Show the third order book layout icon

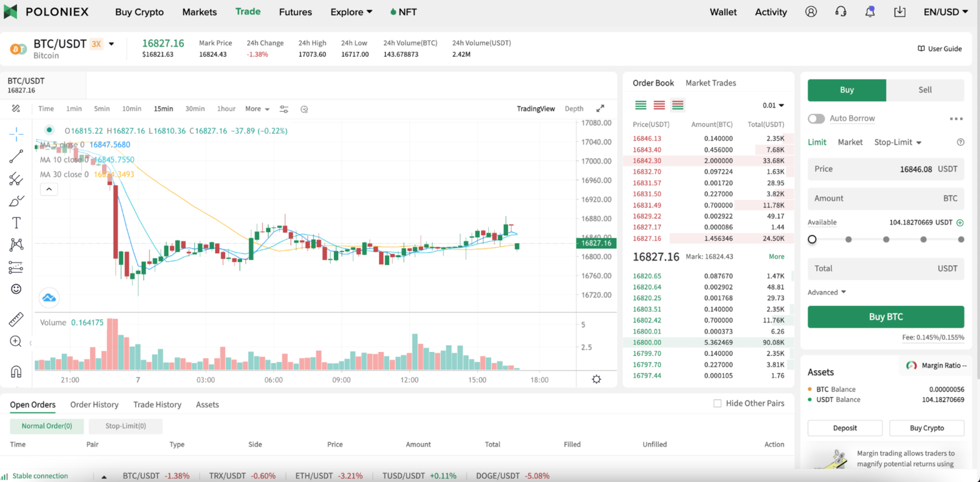[x=678, y=105]
